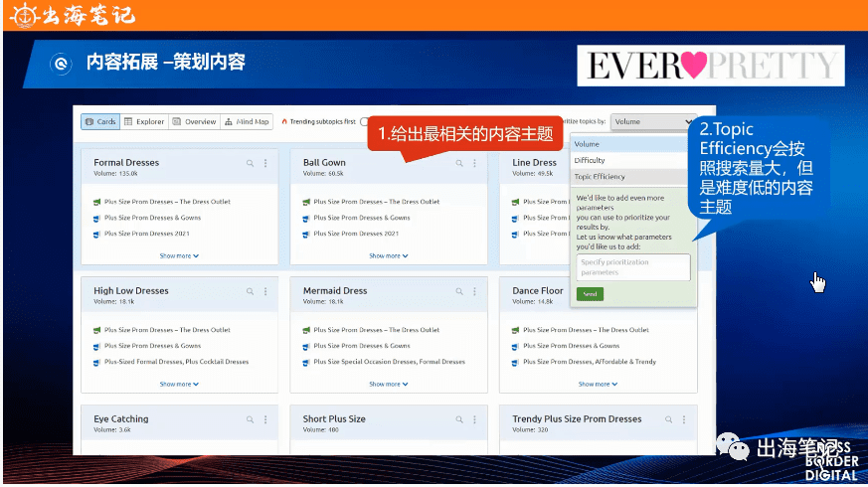This screenshot has height=487, width=868.
Task: Open more options on Formal Dresses card
Action: (265, 163)
